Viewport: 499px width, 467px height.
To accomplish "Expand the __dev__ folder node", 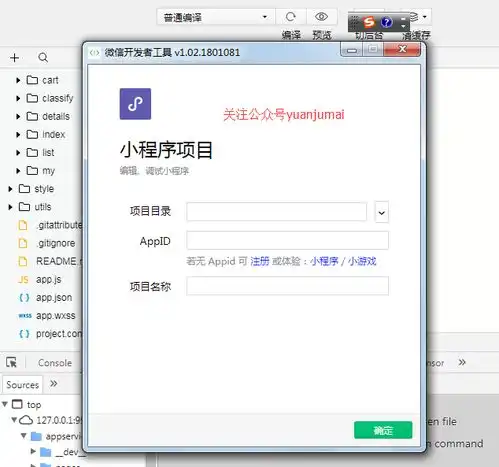I will 33,451.
